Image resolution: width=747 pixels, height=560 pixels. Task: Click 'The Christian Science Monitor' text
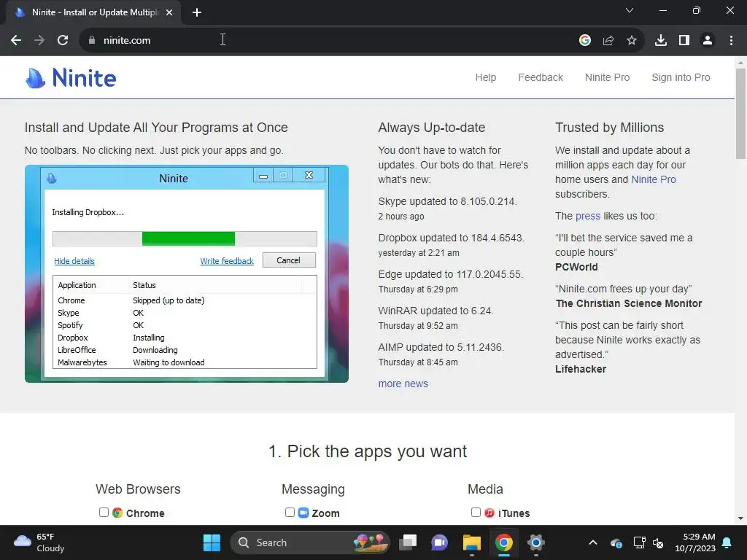(629, 303)
